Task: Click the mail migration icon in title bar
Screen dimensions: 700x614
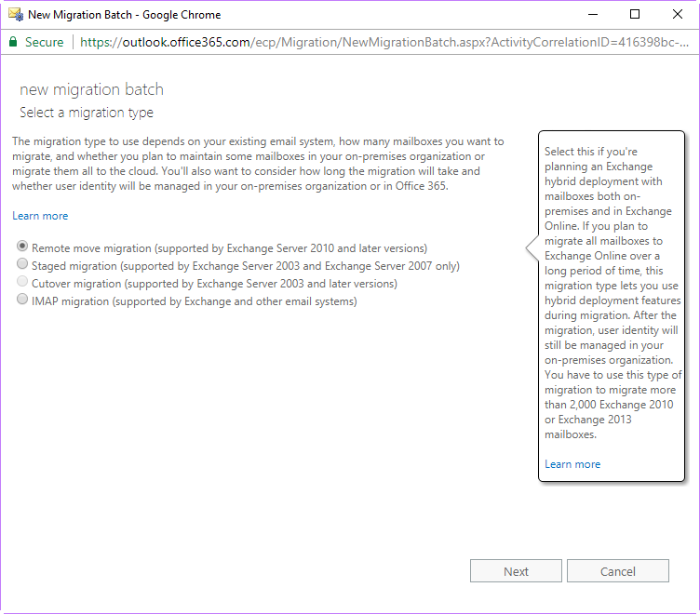Action: coord(16,15)
